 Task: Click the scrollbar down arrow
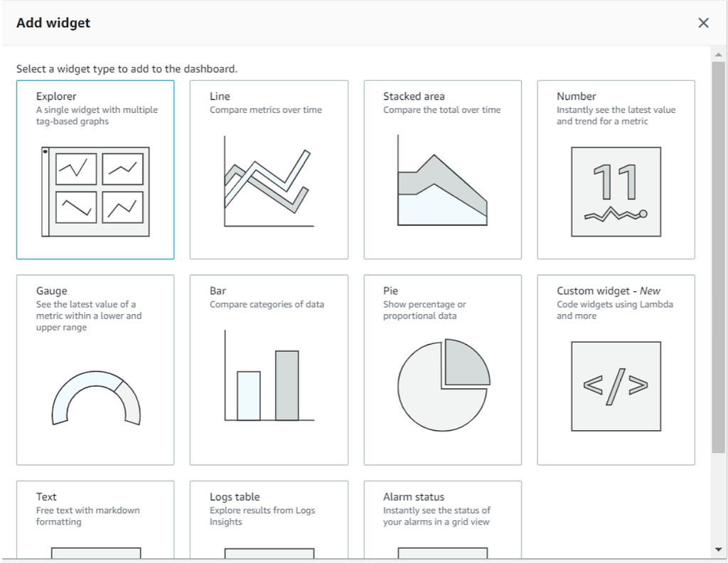coord(718,549)
